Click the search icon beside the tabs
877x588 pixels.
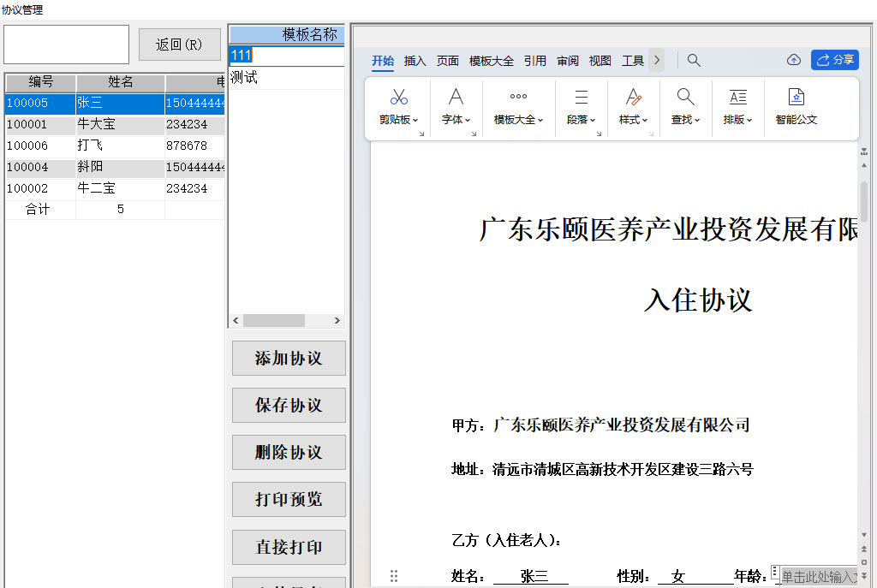point(694,60)
